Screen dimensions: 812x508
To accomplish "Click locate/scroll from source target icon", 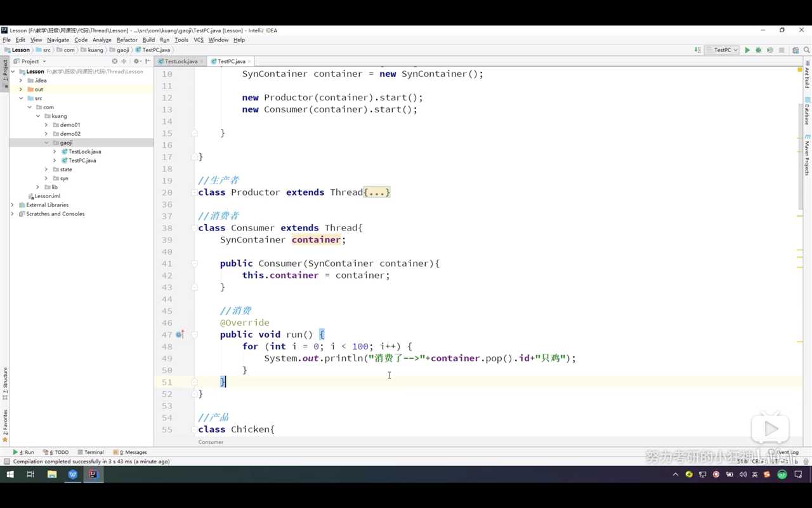I will (115, 62).
